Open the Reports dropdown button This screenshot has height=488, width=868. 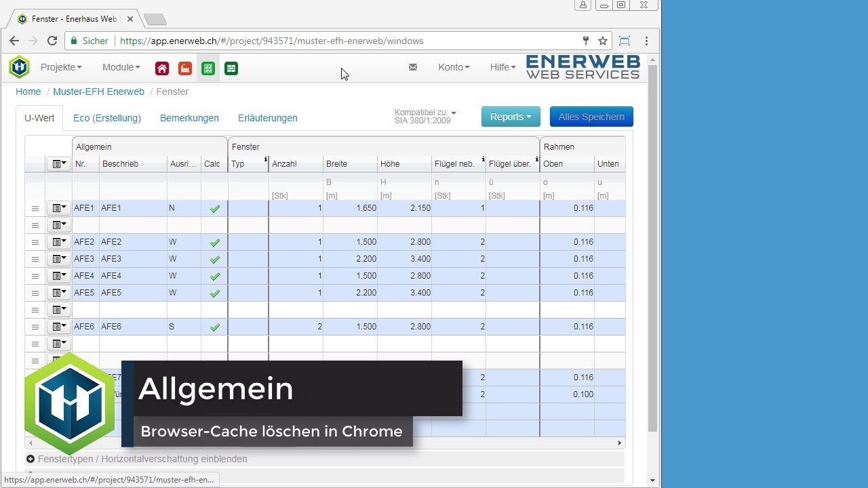click(511, 117)
